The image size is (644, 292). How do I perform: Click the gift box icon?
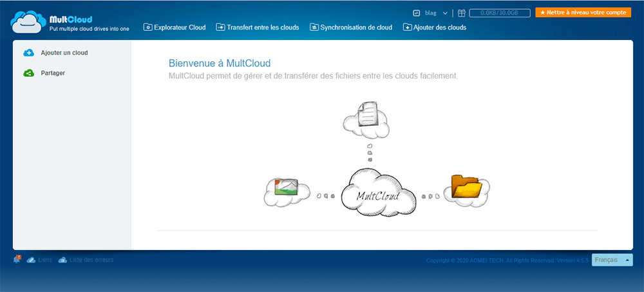pyautogui.click(x=462, y=13)
